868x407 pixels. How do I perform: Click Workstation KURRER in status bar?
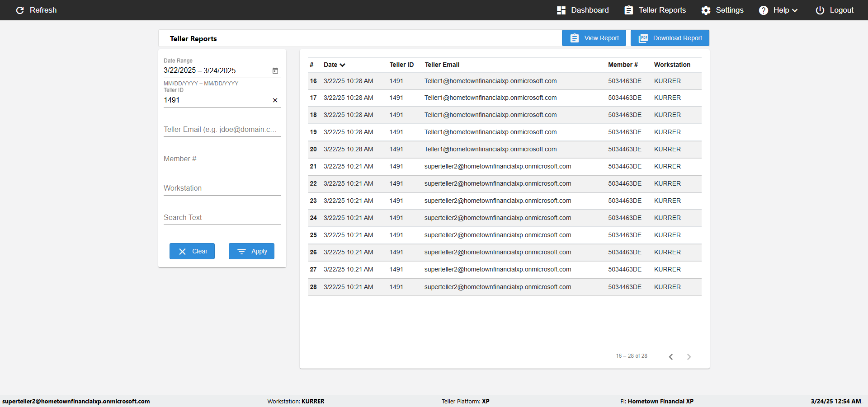tap(296, 402)
